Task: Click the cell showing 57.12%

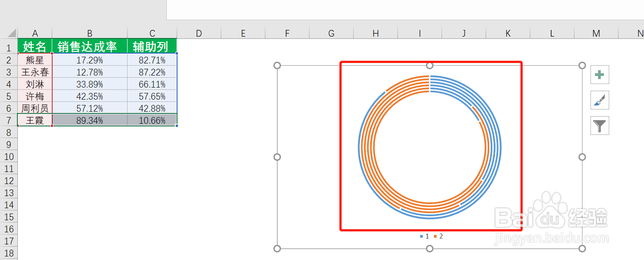Action: click(x=90, y=108)
